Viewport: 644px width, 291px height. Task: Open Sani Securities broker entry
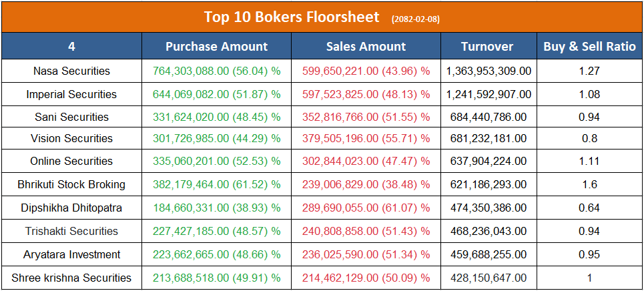(x=71, y=117)
